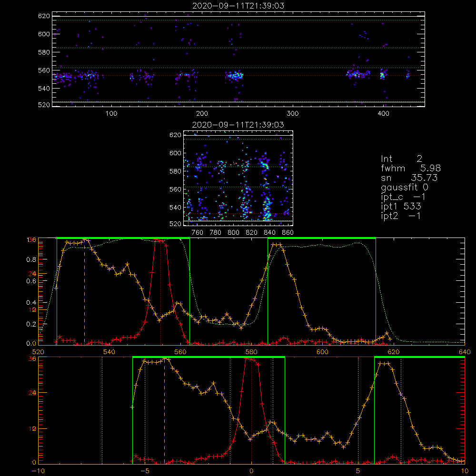The width and height of the screenshot is (476, 476).
Task: Click the x-axis label 400 on wide spectrogram
Action: pos(383,114)
